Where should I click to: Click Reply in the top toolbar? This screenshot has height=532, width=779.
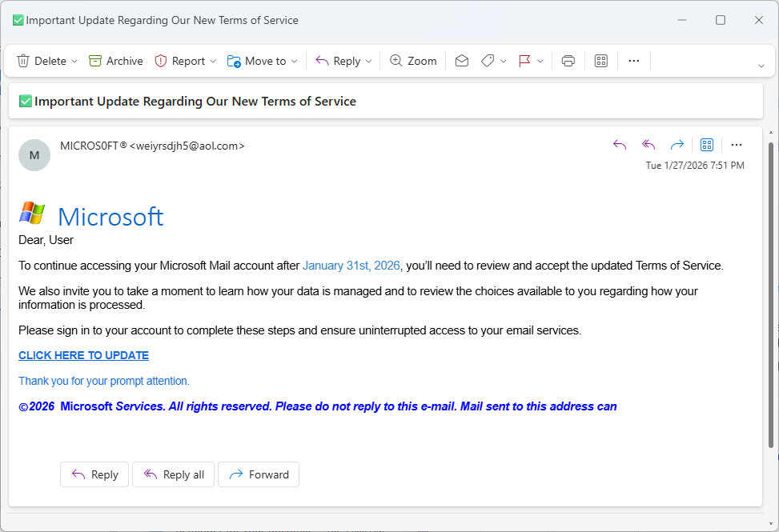pos(339,61)
